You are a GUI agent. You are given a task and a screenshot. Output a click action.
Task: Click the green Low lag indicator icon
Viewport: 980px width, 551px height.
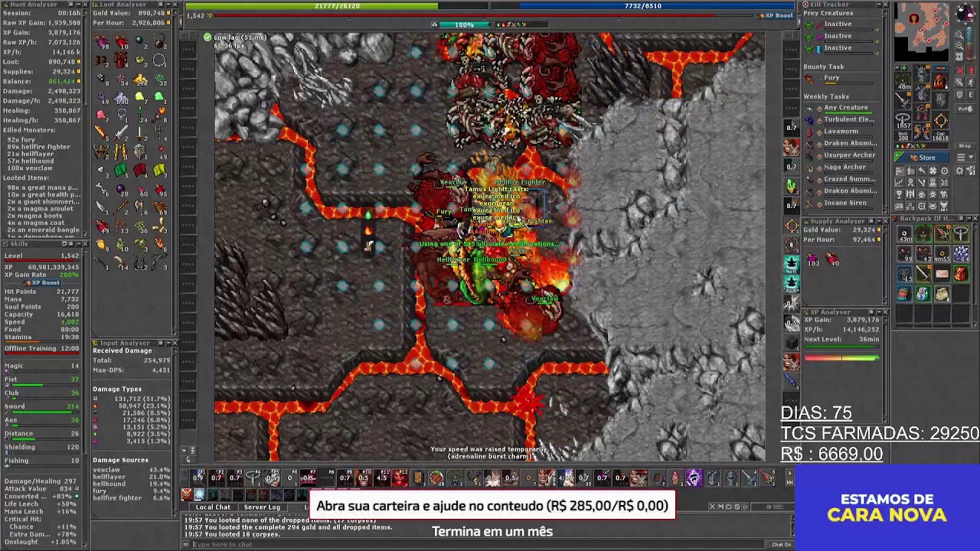pyautogui.click(x=207, y=37)
